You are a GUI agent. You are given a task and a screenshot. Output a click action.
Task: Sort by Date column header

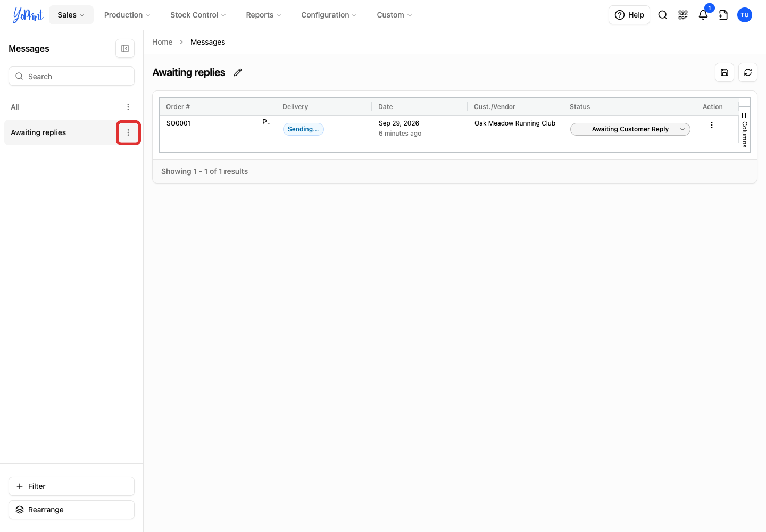tap(386, 107)
